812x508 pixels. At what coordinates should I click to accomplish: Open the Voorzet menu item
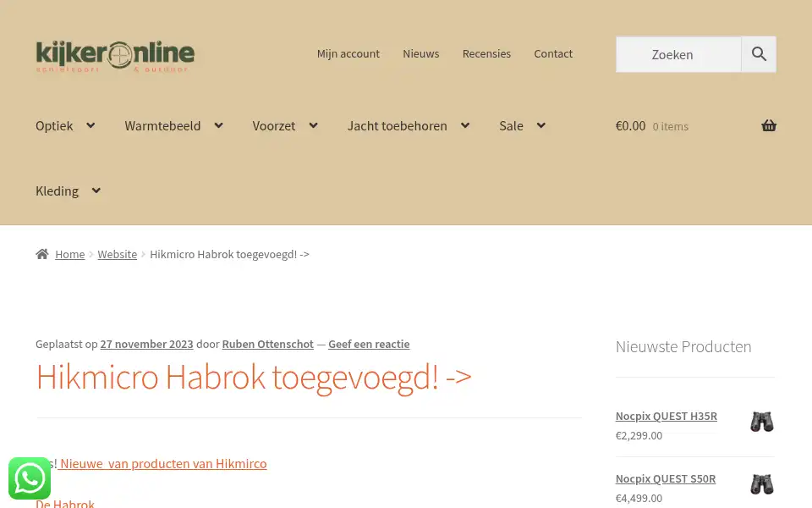[274, 126]
